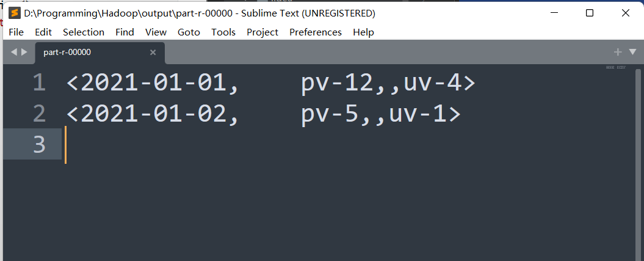Add new tab with plus icon
This screenshot has width=644, height=261.
[x=617, y=52]
